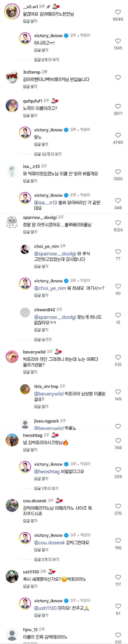Click the verified badge next to victory_iknow's '아니라고ㅠ!' reply
The height and width of the screenshot is (644, 128).
(66, 36)
